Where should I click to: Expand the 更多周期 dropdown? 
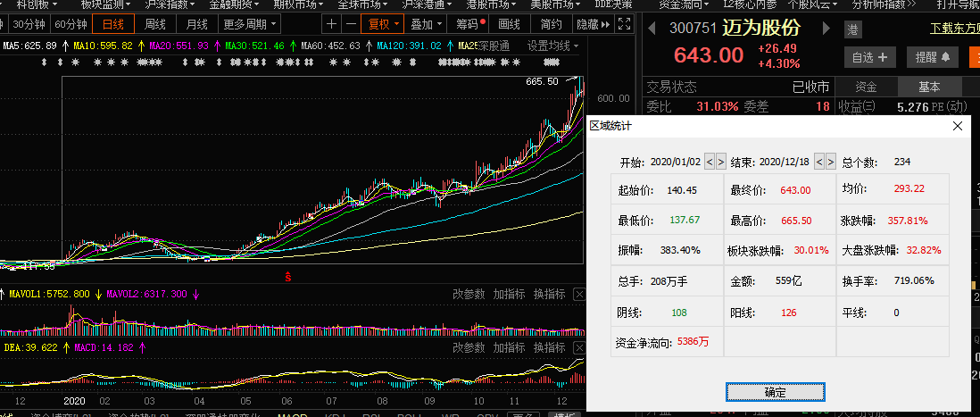click(249, 24)
